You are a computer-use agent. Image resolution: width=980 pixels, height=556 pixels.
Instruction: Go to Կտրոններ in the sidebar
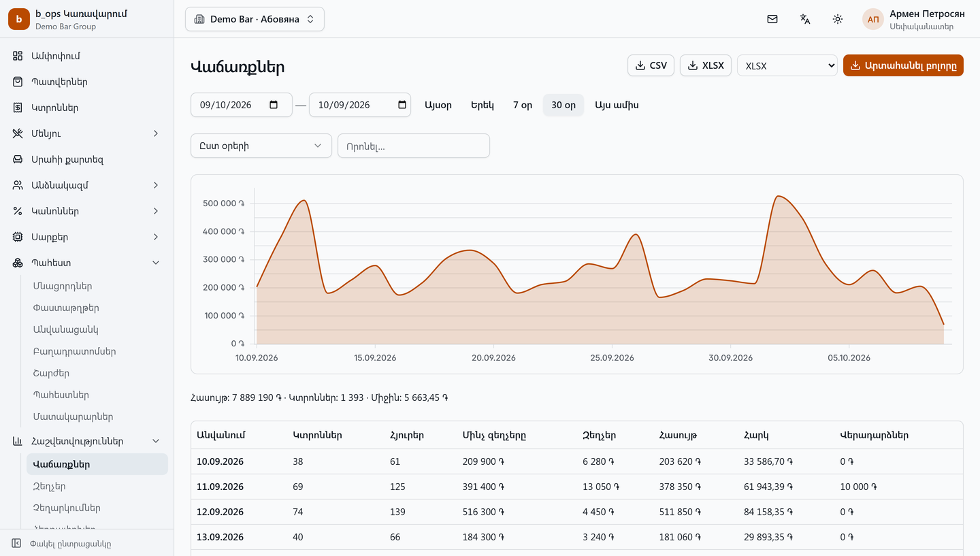pyautogui.click(x=87, y=108)
